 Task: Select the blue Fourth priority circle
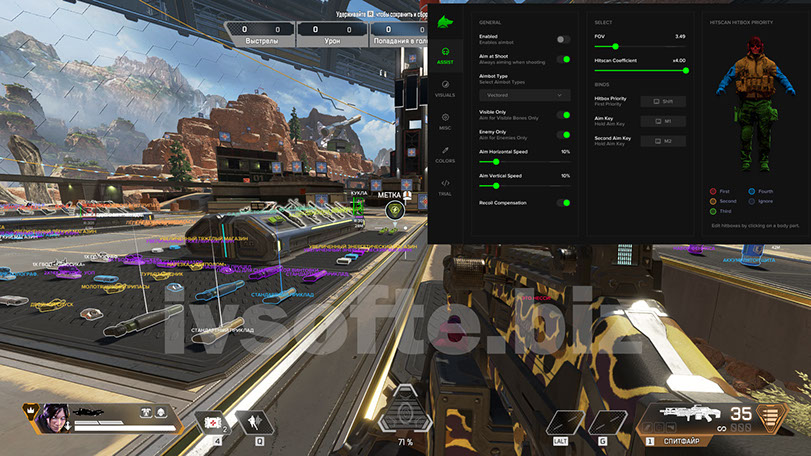tap(750, 190)
